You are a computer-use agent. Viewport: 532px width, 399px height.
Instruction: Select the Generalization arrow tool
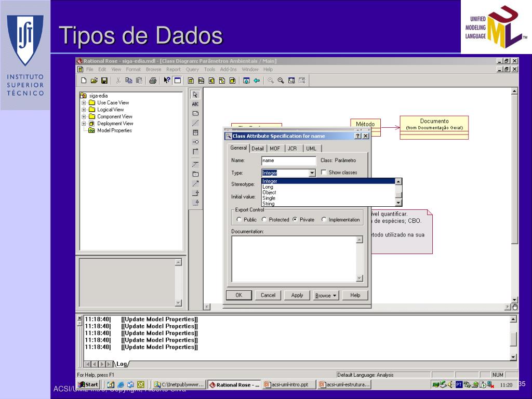pyautogui.click(x=195, y=193)
